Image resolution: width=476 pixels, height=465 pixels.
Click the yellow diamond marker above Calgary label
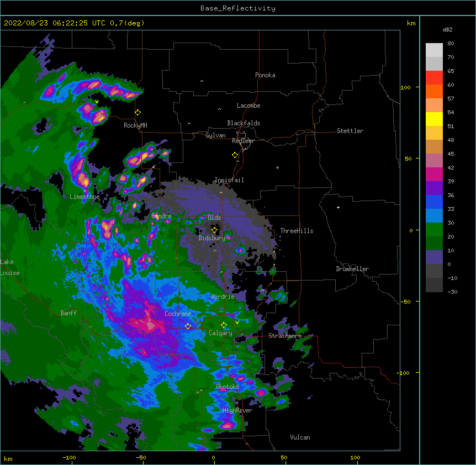tap(224, 325)
